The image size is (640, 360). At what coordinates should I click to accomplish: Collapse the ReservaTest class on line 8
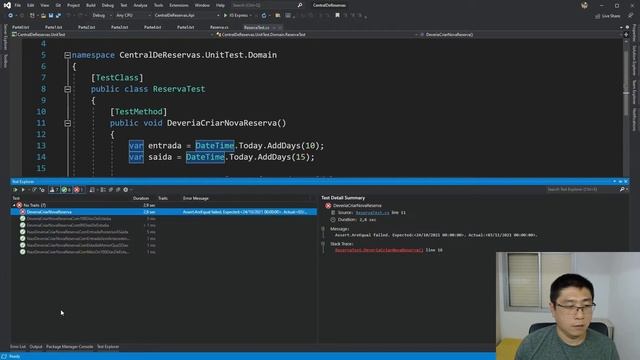click(x=67, y=89)
